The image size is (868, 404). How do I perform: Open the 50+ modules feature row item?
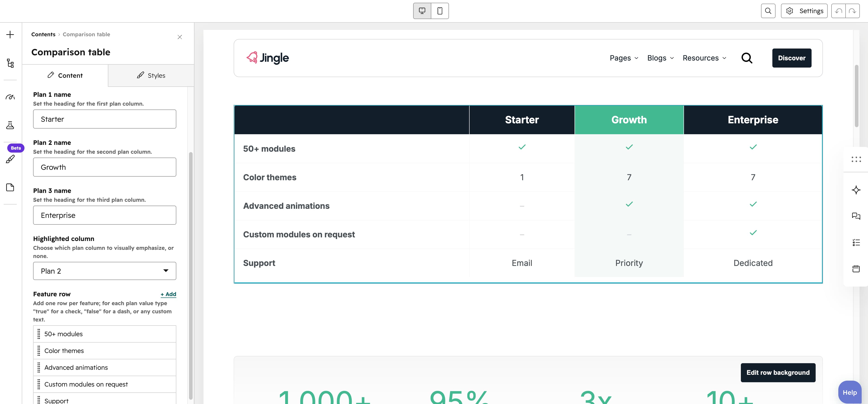point(104,334)
